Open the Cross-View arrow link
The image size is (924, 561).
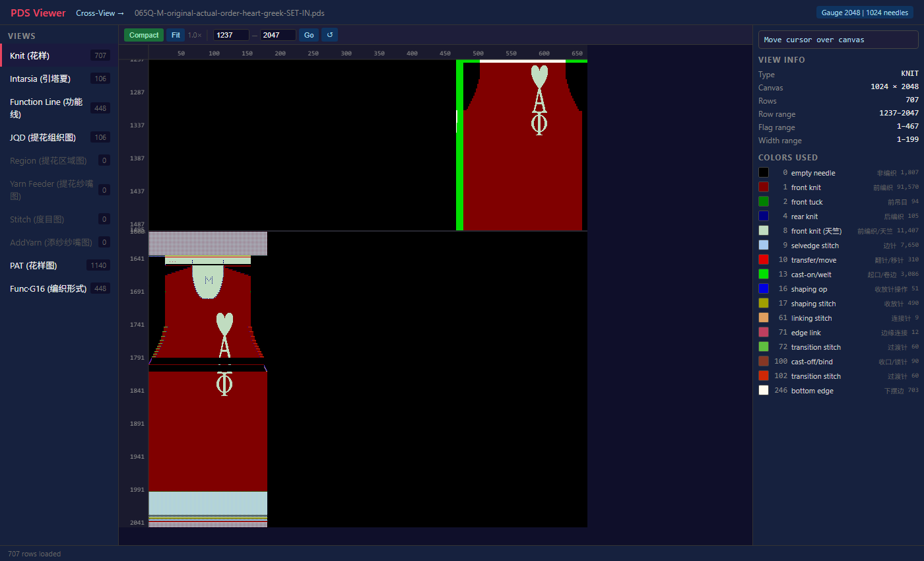point(100,13)
